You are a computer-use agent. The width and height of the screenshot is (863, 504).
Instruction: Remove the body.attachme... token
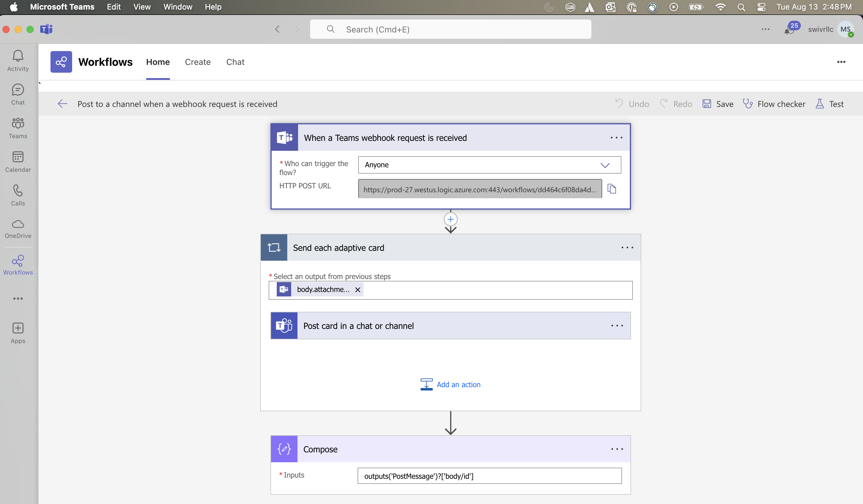(x=358, y=290)
